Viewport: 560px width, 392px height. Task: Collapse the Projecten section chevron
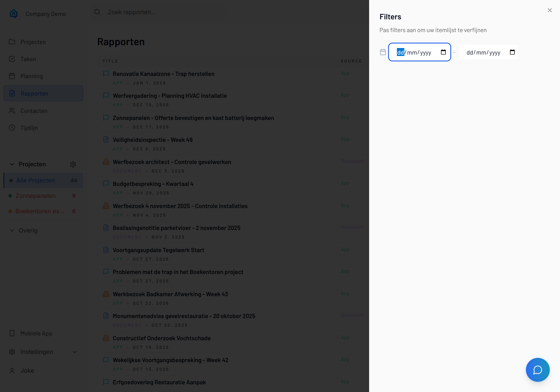12,164
